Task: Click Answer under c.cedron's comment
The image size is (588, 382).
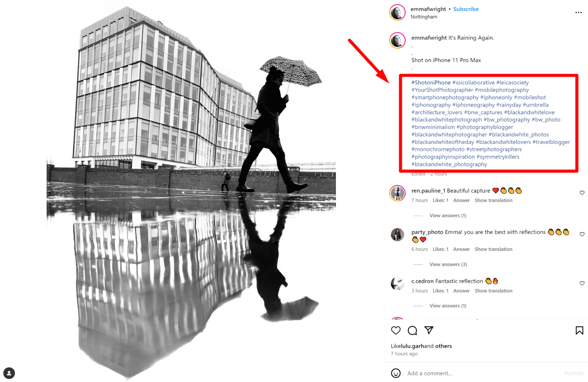Action: point(461,291)
